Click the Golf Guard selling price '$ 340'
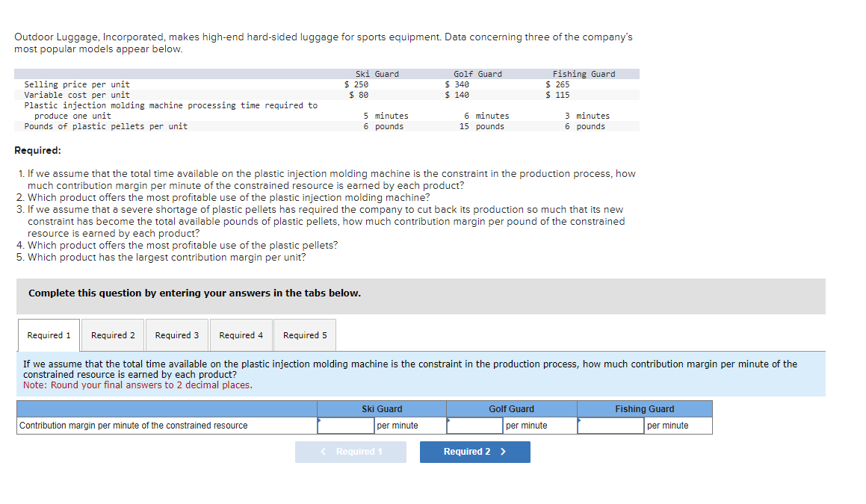 pyautogui.click(x=457, y=84)
